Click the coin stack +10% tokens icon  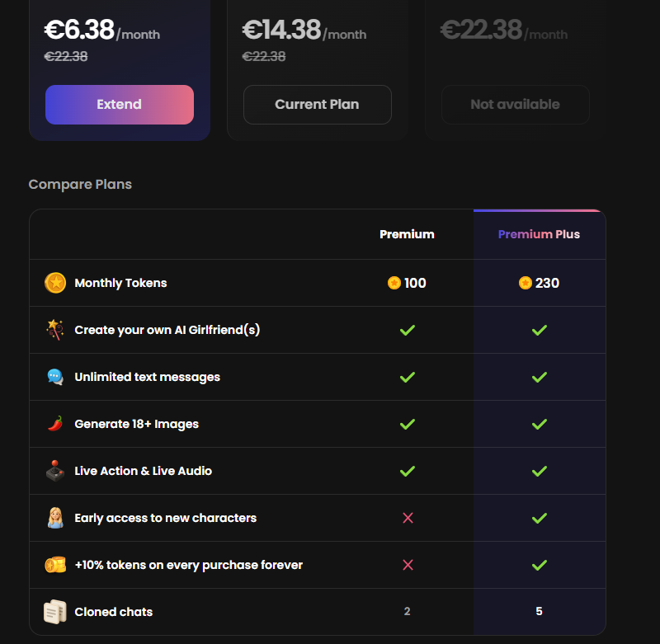click(x=55, y=565)
